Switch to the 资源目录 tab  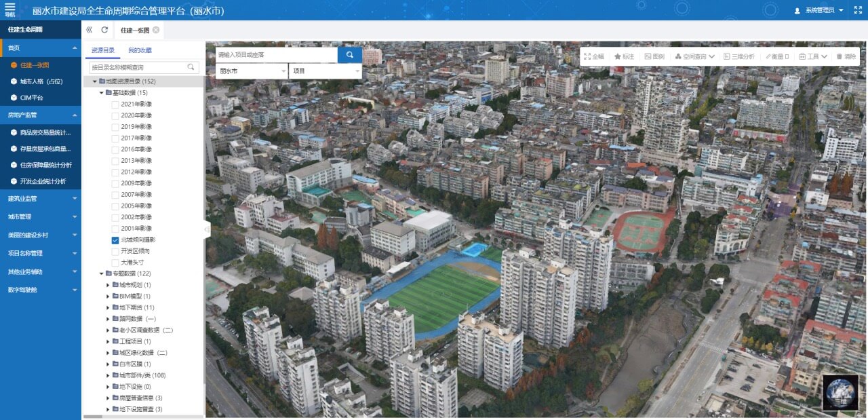pos(103,50)
